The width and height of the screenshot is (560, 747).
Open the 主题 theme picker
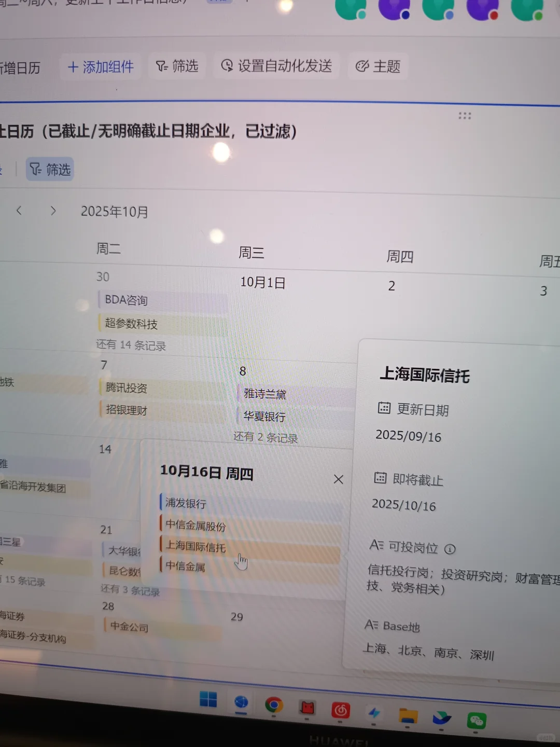coord(377,66)
